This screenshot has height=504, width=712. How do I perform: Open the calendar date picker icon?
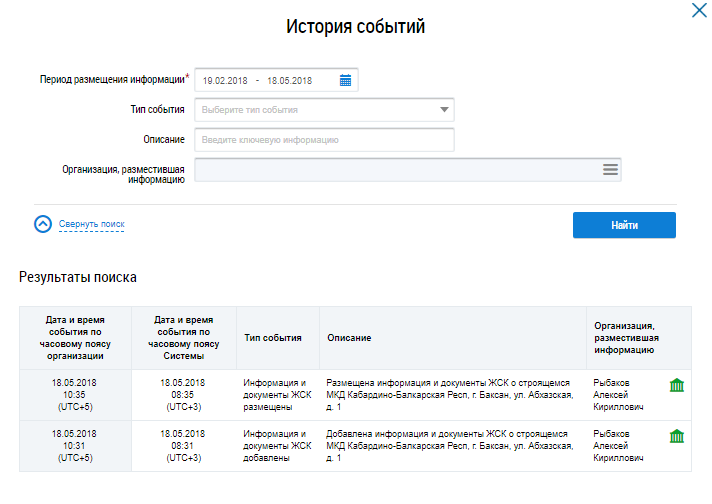click(345, 80)
